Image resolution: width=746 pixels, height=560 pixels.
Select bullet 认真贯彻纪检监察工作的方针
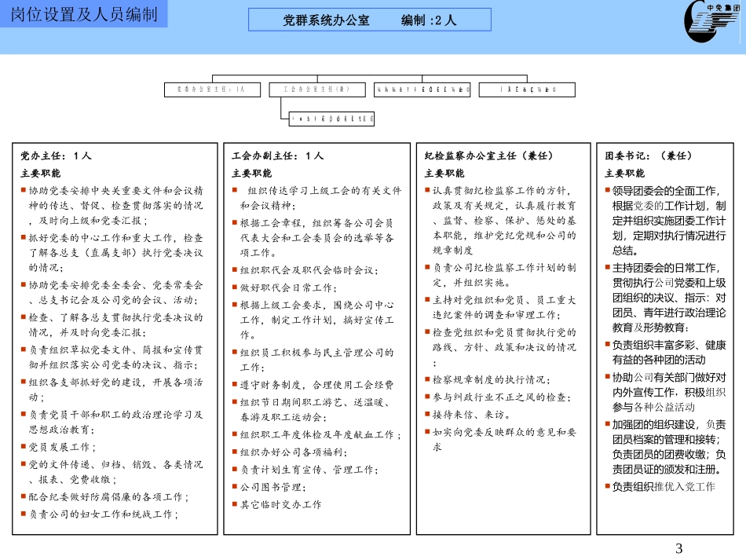point(500,220)
